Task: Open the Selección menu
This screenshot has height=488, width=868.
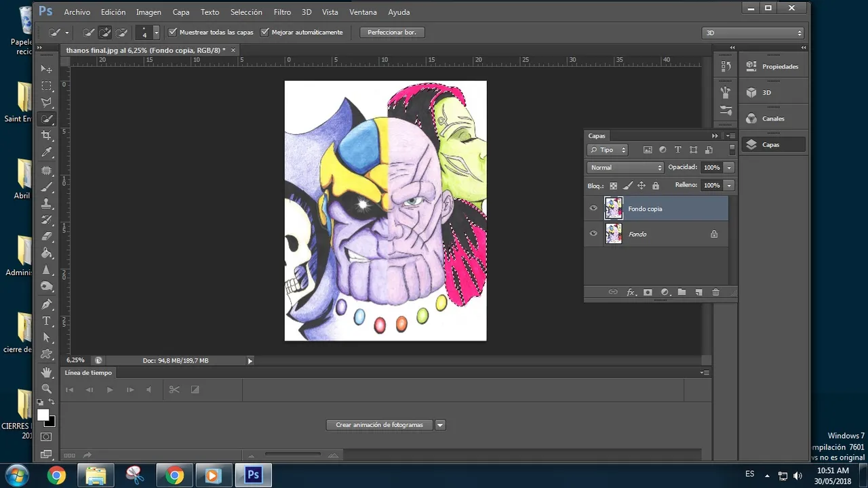Action: 246,12
